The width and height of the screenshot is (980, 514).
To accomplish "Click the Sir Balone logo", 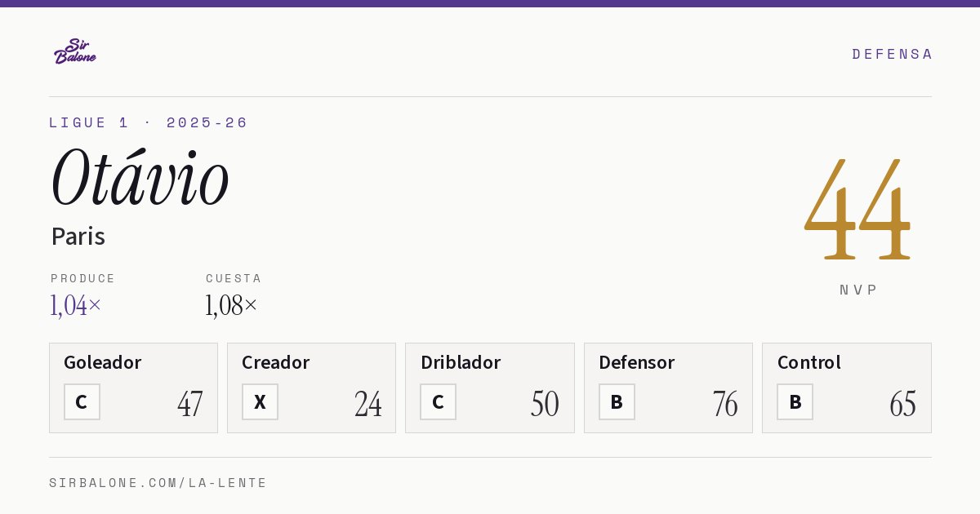I will (75, 51).
